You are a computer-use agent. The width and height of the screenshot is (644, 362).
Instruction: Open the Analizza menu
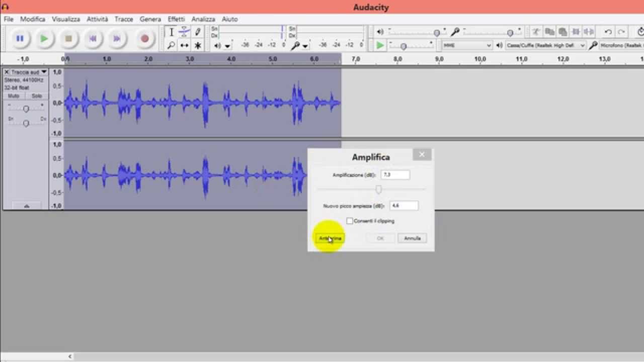[x=203, y=19]
